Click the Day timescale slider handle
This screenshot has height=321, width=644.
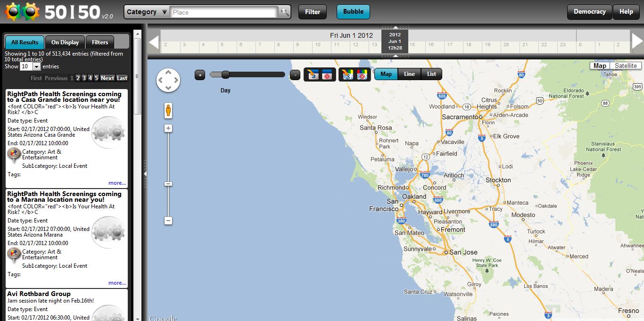[x=225, y=74]
